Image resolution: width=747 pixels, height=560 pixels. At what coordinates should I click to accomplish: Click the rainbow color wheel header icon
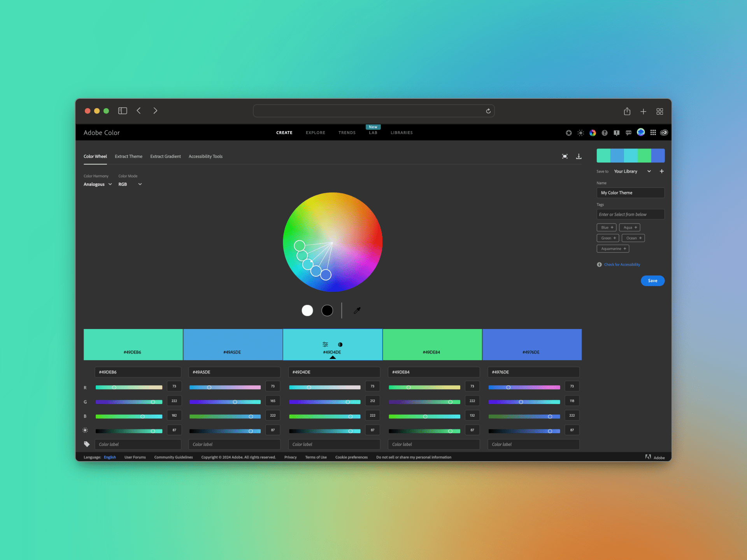[593, 133]
